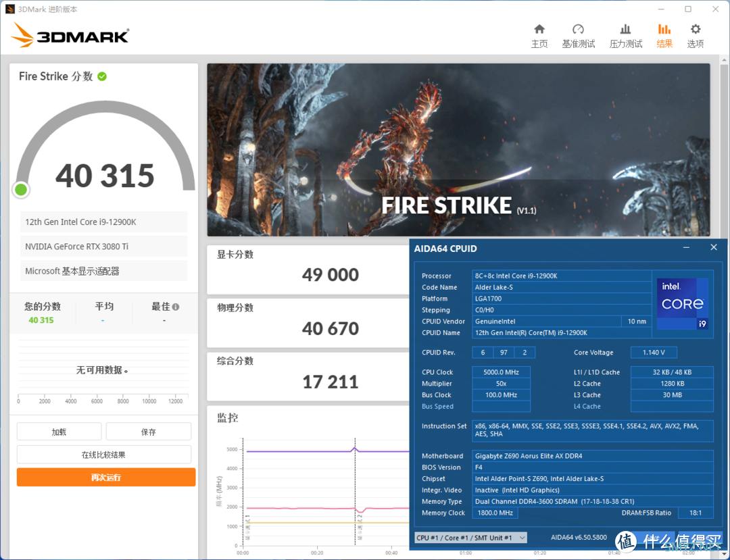
Task: Click the 加载 load button
Action: [x=59, y=432]
